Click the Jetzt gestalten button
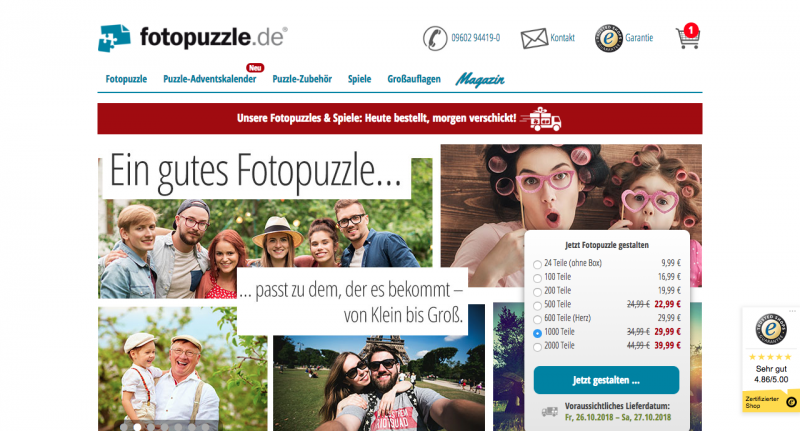This screenshot has height=431, width=800. click(606, 380)
